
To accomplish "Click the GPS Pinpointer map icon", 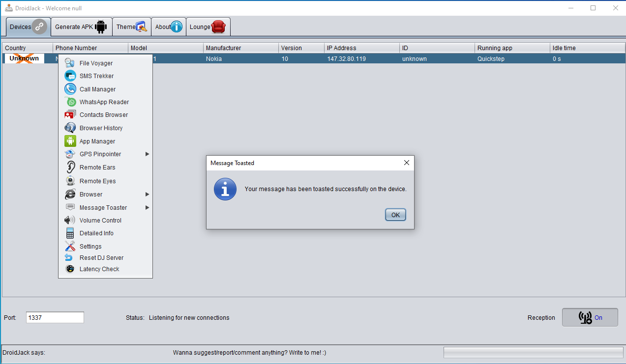I will click(70, 154).
